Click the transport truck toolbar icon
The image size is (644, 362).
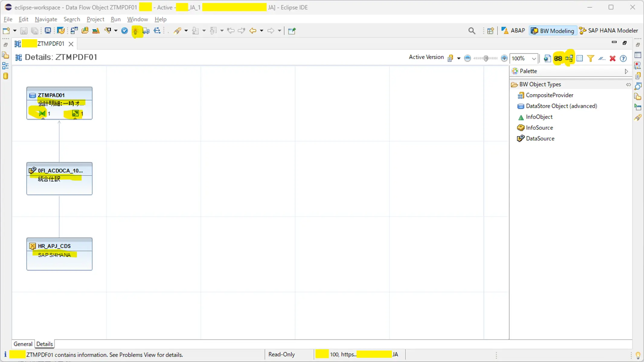(146, 30)
